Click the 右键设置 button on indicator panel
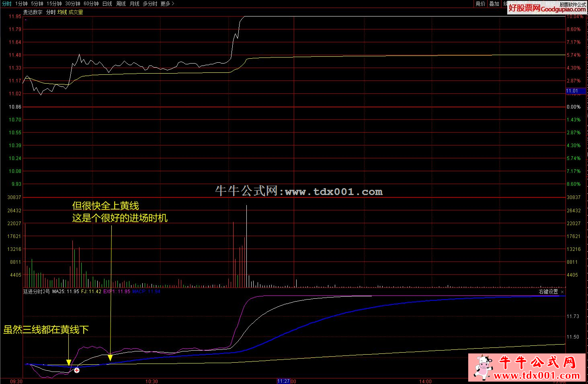588x384 pixels. (548, 292)
